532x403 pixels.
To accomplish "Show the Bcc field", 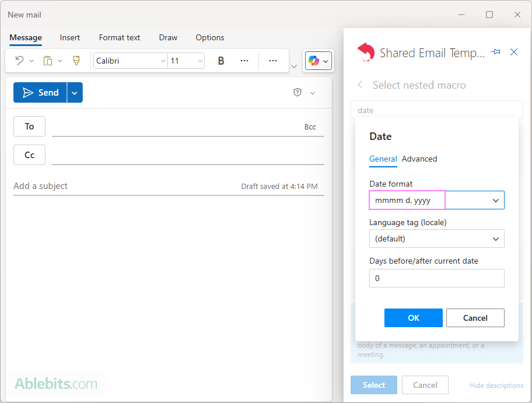I will 310,127.
